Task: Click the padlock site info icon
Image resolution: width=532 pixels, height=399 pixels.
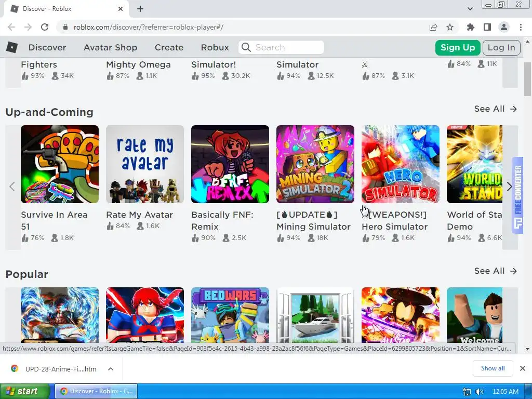Action: [x=65, y=27]
